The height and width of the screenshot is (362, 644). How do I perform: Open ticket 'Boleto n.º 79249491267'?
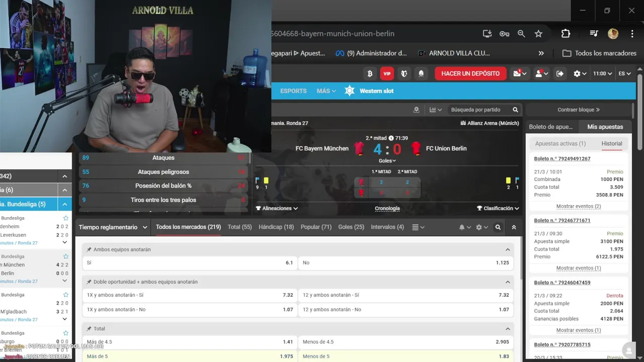562,159
